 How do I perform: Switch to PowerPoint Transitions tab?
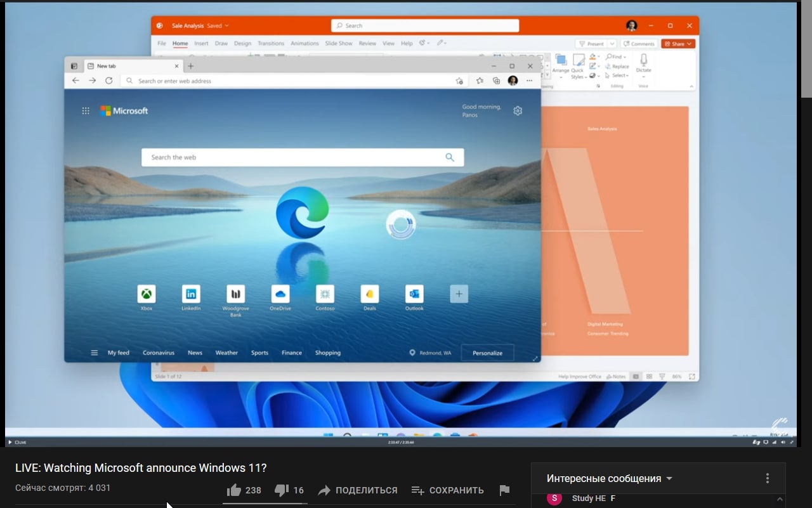point(271,44)
